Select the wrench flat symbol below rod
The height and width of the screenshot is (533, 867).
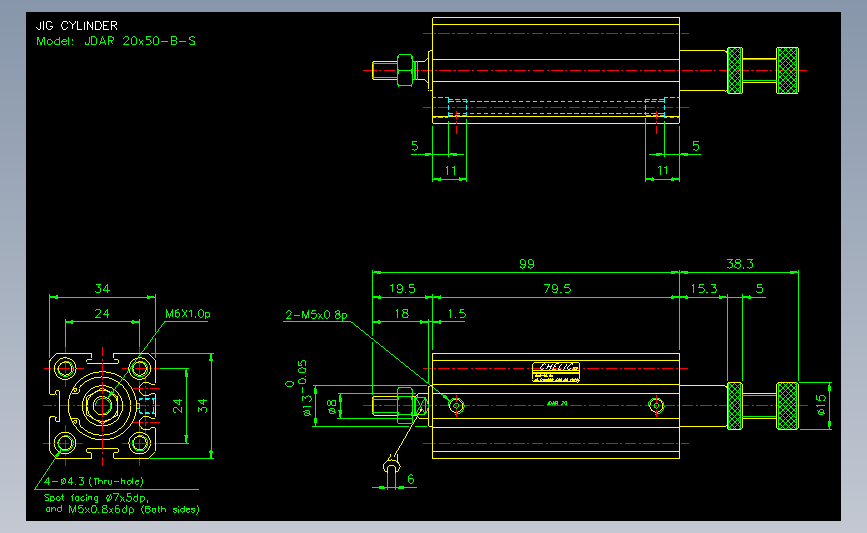(392, 466)
